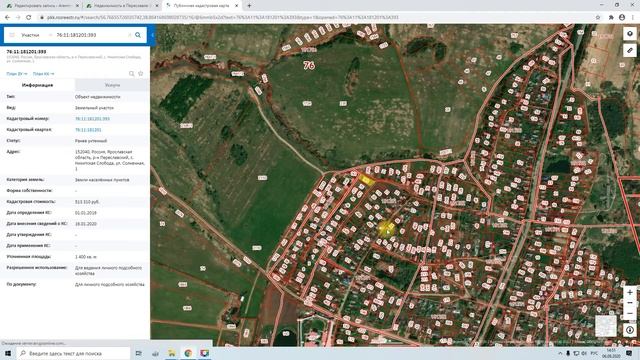Open File Explorer from the taskbar

pyautogui.click(x=171, y=353)
